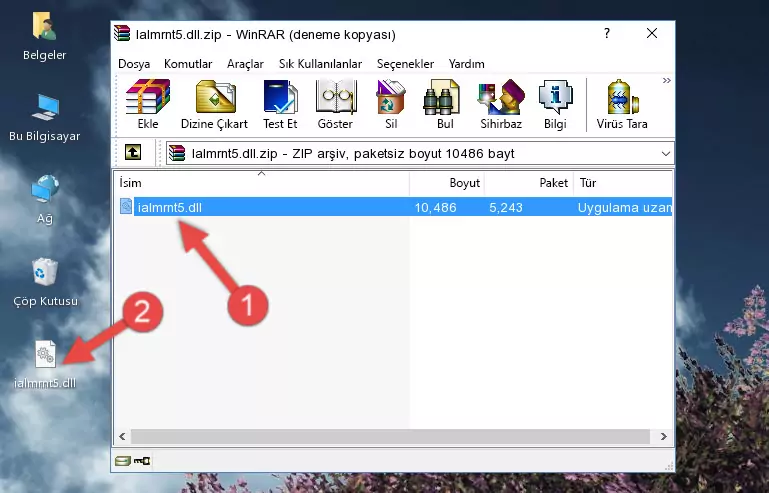This screenshot has width=769, height=493.
Task: Show archive Bilgi information
Action: click(555, 104)
